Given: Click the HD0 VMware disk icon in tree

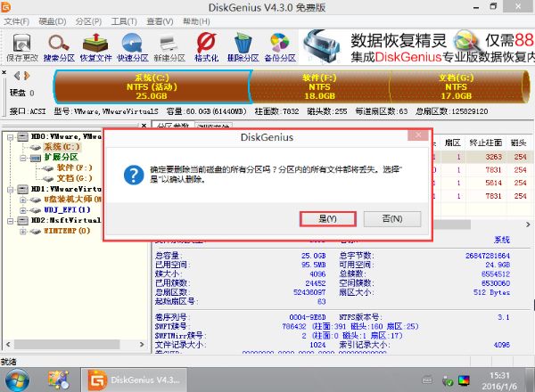Looking at the screenshot, I should tap(23, 137).
